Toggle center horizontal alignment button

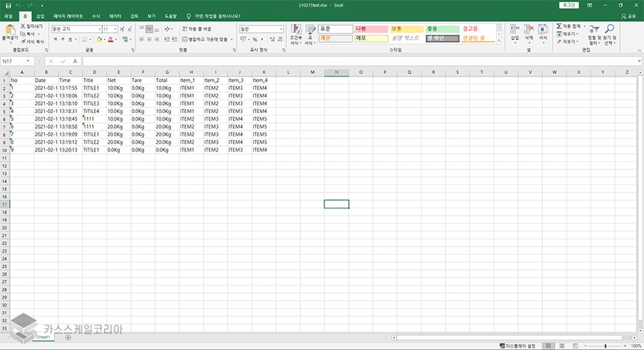coord(151,39)
